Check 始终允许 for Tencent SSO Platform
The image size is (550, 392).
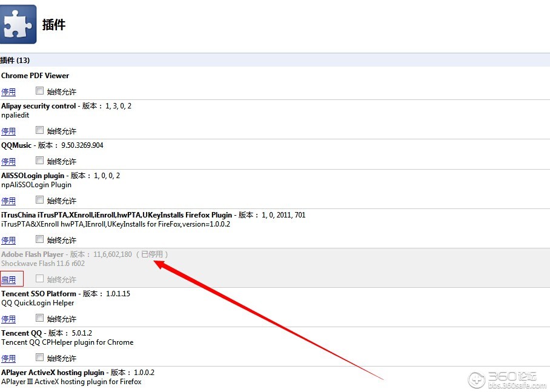click(39, 318)
